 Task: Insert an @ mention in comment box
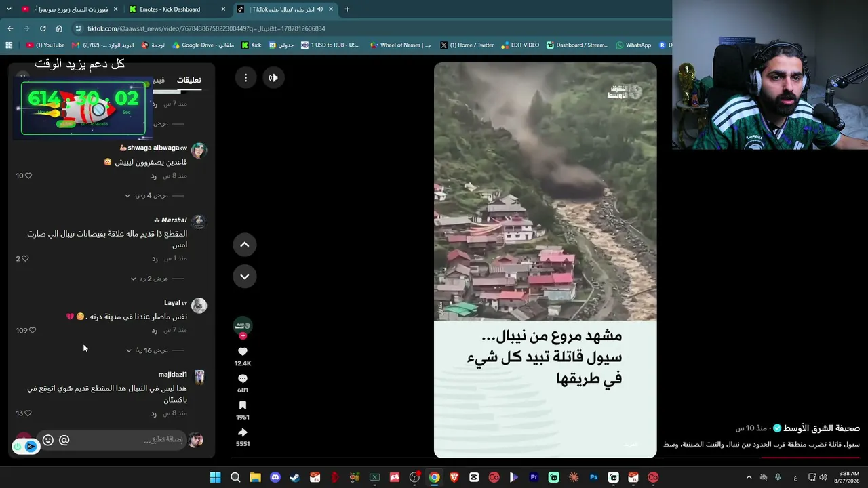pyautogui.click(x=64, y=440)
